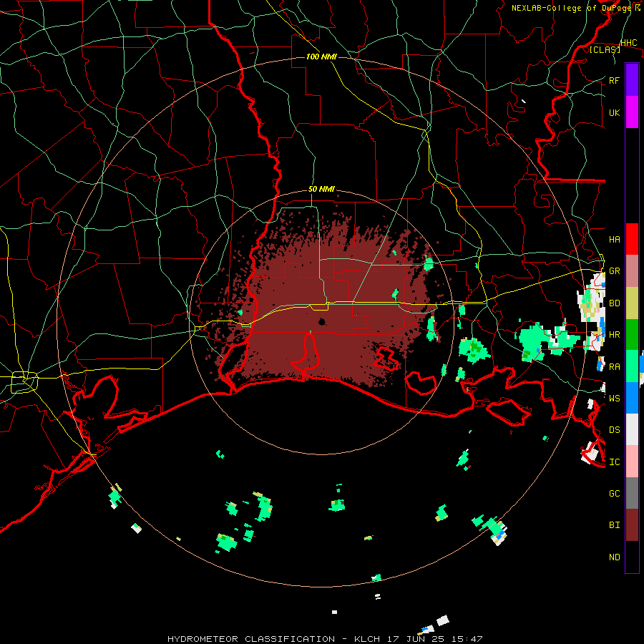Click the "IC" legend label
The width and height of the screenshot is (644, 644).
[614, 462]
